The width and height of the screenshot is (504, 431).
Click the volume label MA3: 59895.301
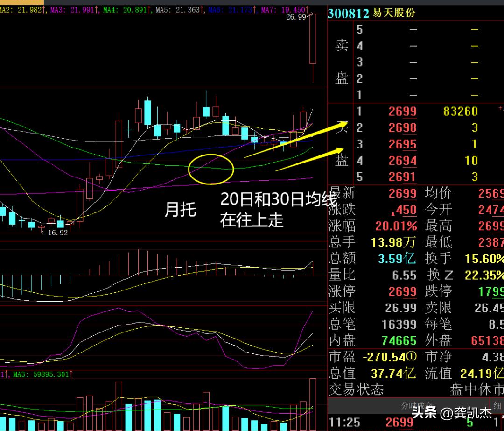(43, 374)
